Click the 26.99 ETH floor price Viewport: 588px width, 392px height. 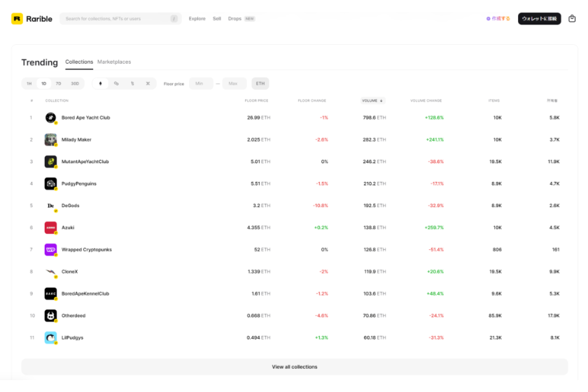click(258, 118)
